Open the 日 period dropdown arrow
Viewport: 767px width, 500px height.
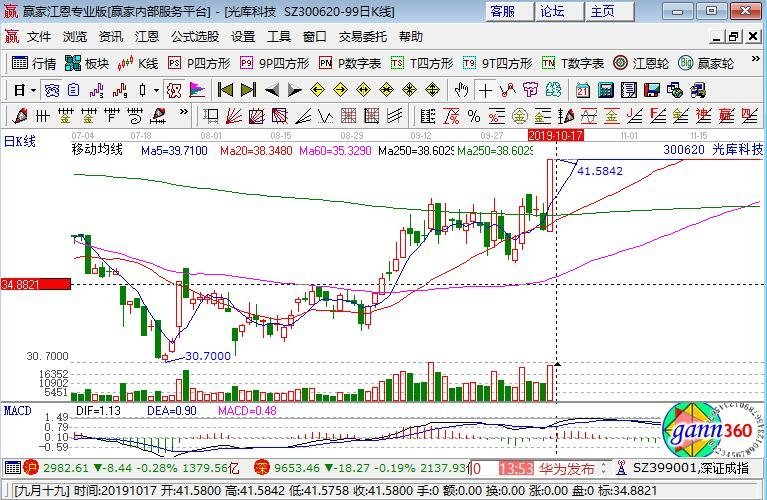coord(33,91)
